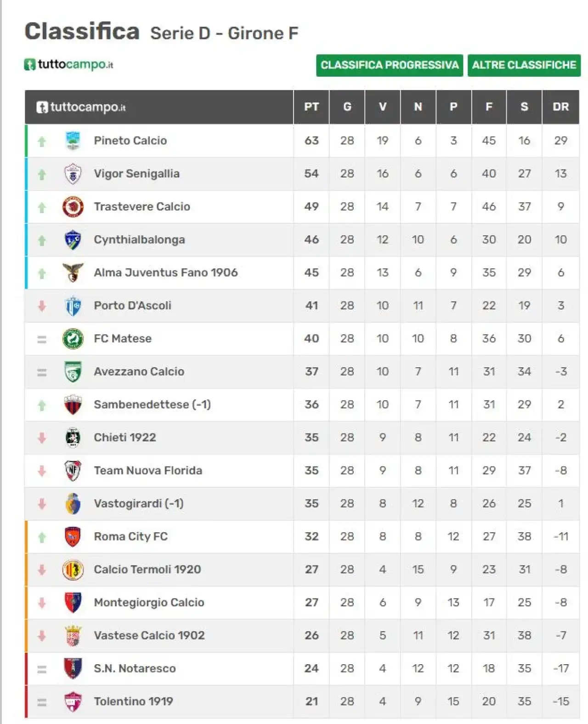Open the Cynthialbalonga team link
The width and height of the screenshot is (588, 724).
pos(139,240)
